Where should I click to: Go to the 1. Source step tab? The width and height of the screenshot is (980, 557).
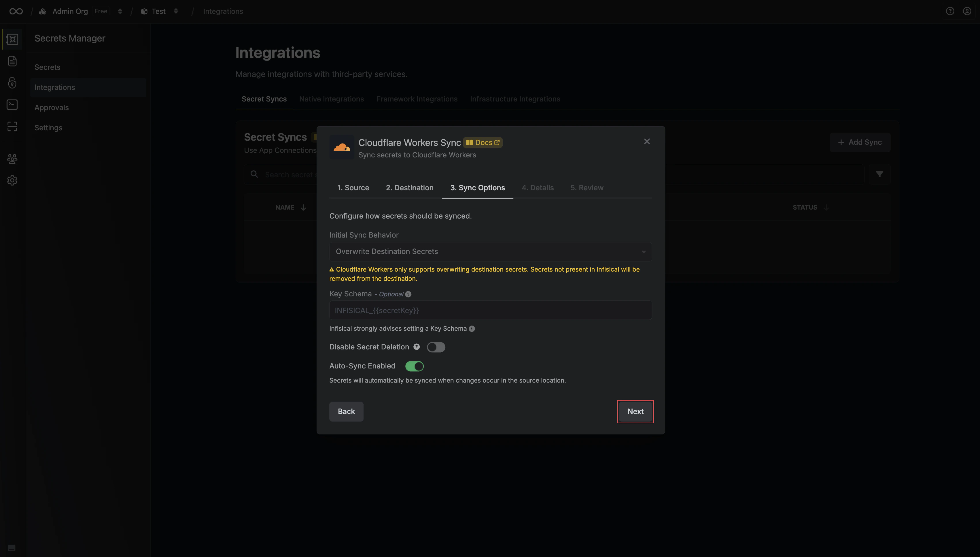[353, 188]
